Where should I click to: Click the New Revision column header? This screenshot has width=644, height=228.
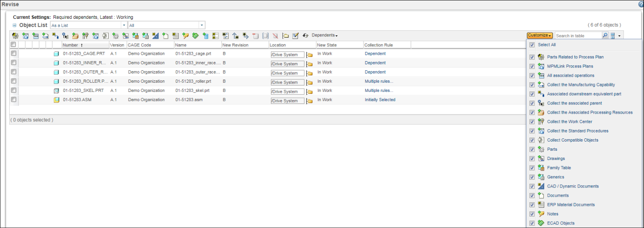coord(245,45)
